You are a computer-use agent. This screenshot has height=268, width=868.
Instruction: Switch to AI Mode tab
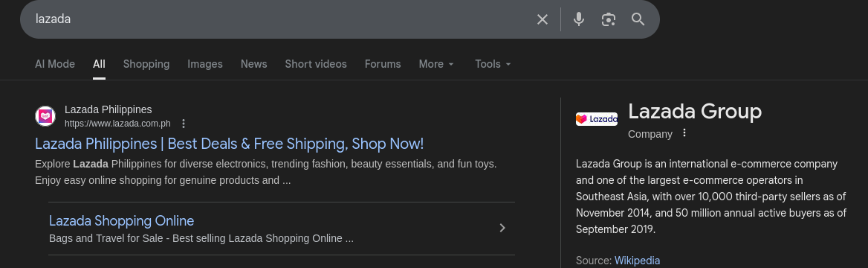(x=55, y=64)
